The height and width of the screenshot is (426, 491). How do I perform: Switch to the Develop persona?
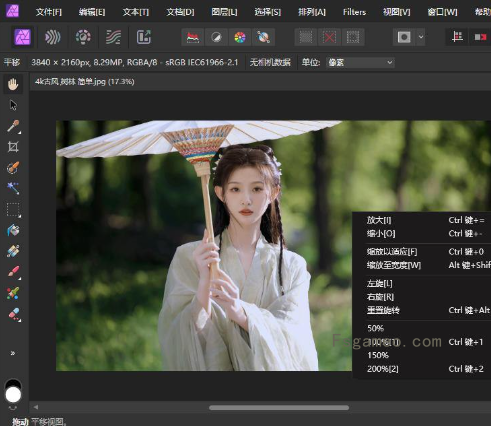83,37
